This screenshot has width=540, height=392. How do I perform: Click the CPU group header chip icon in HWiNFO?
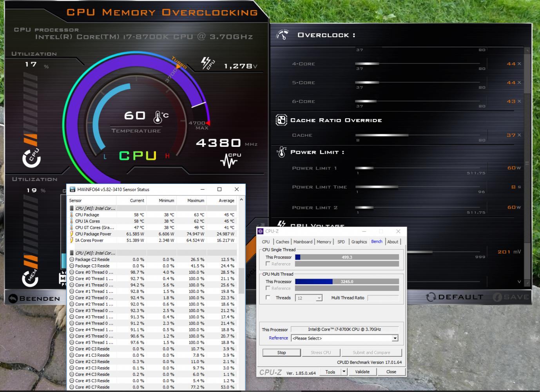72,208
